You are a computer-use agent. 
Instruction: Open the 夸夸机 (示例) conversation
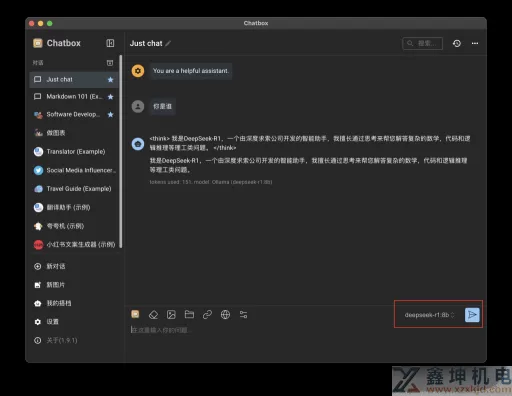(74, 226)
